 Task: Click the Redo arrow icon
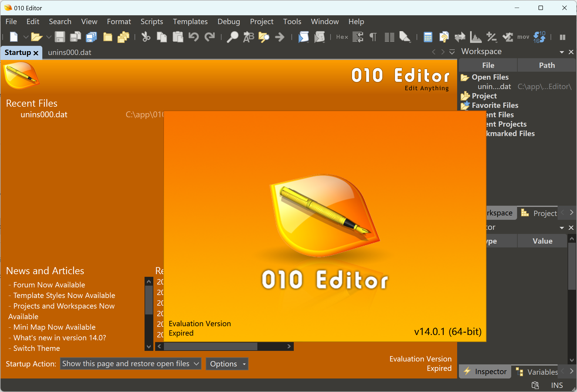coord(209,37)
